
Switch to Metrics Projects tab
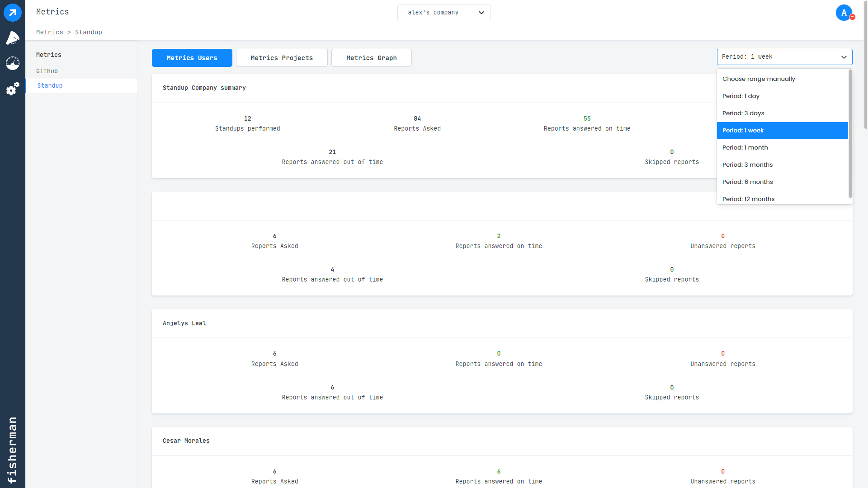282,58
